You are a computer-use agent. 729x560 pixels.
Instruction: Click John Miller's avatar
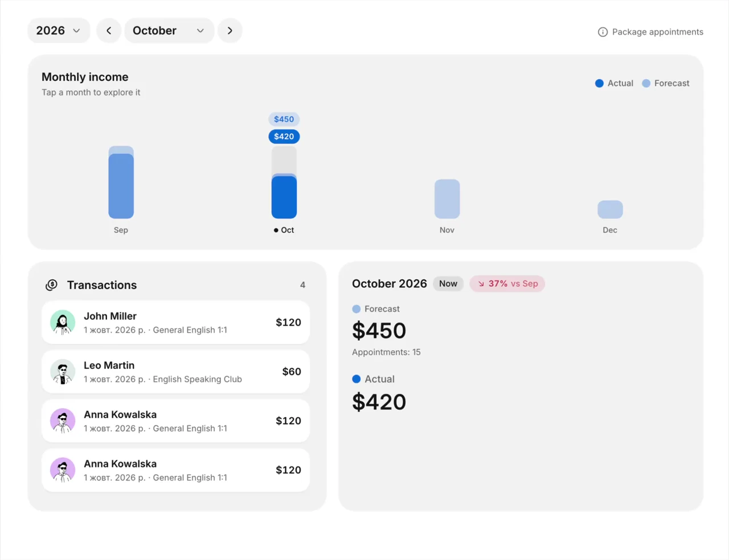coord(63,322)
